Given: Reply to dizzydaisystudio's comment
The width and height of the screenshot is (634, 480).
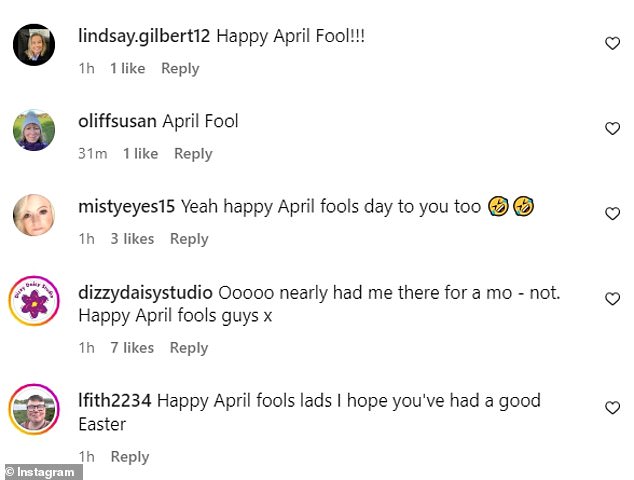Looking at the screenshot, I should [x=189, y=348].
